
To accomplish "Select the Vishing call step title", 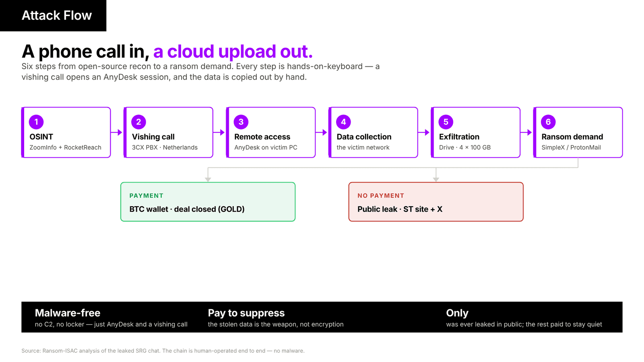I will (x=153, y=137).
